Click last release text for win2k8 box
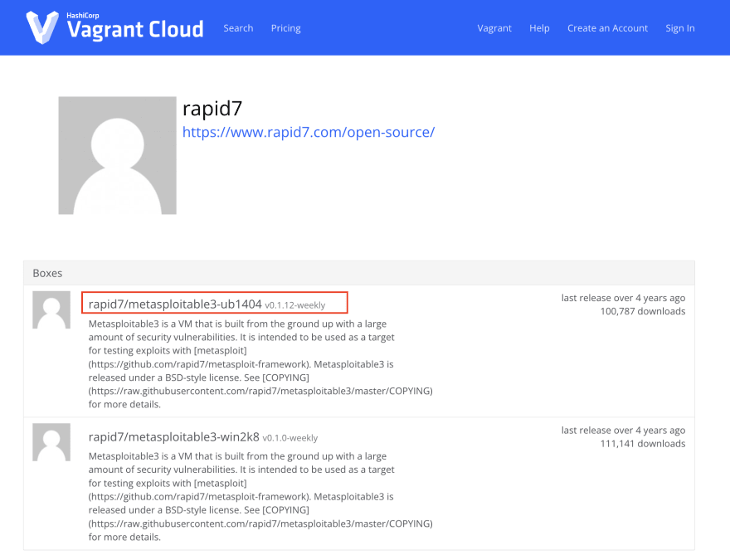Screen dimensions: 730x560 623,431
